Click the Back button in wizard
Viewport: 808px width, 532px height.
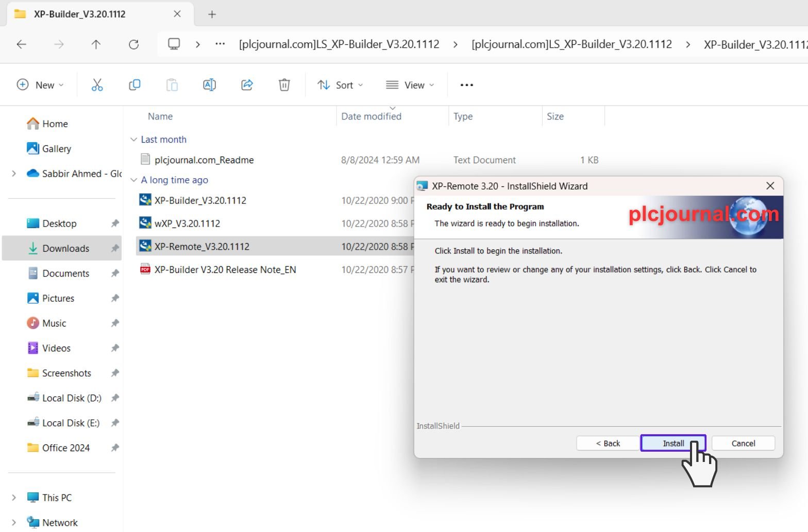608,443
